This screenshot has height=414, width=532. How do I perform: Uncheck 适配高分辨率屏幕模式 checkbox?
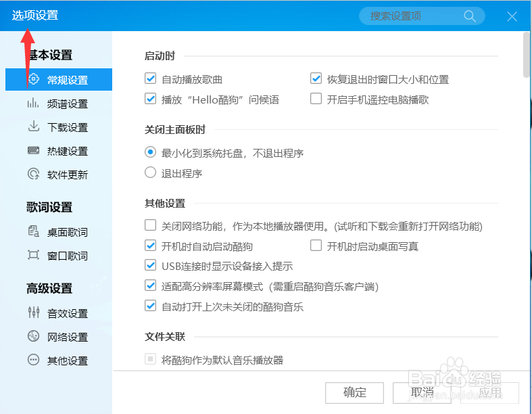pos(150,285)
